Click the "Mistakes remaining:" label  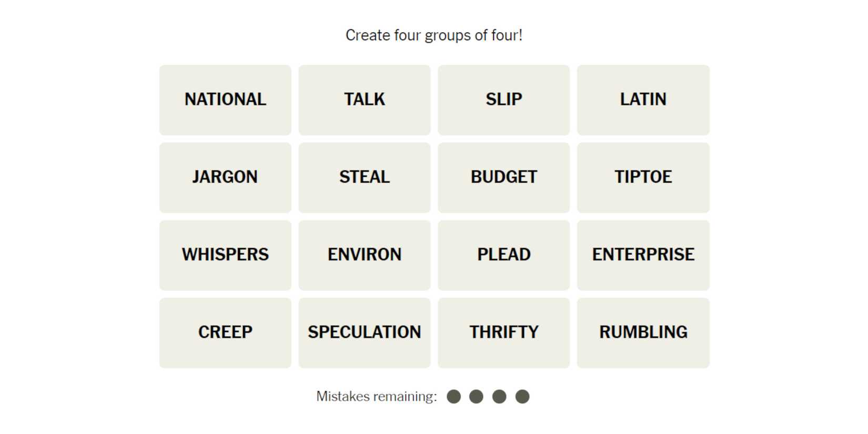click(376, 397)
